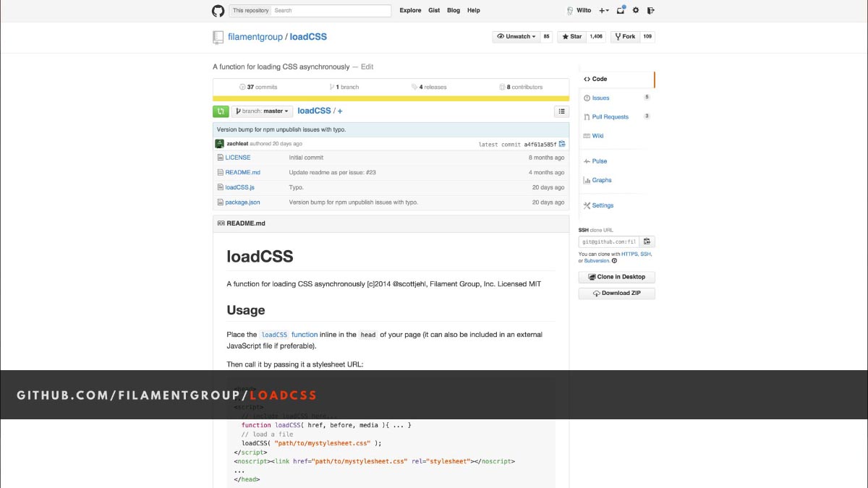Open the account settings gear icon
868x488 pixels.
coord(636,11)
